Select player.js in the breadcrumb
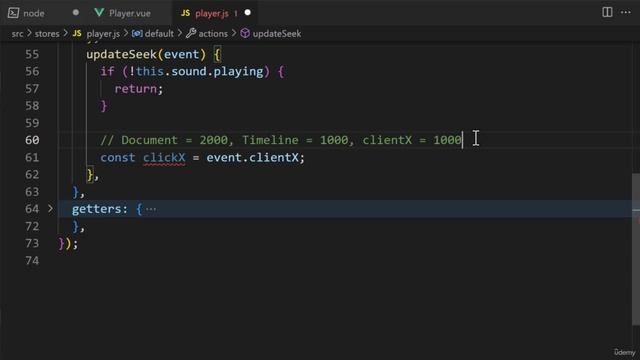This screenshot has width=640, height=360. pyautogui.click(x=103, y=33)
